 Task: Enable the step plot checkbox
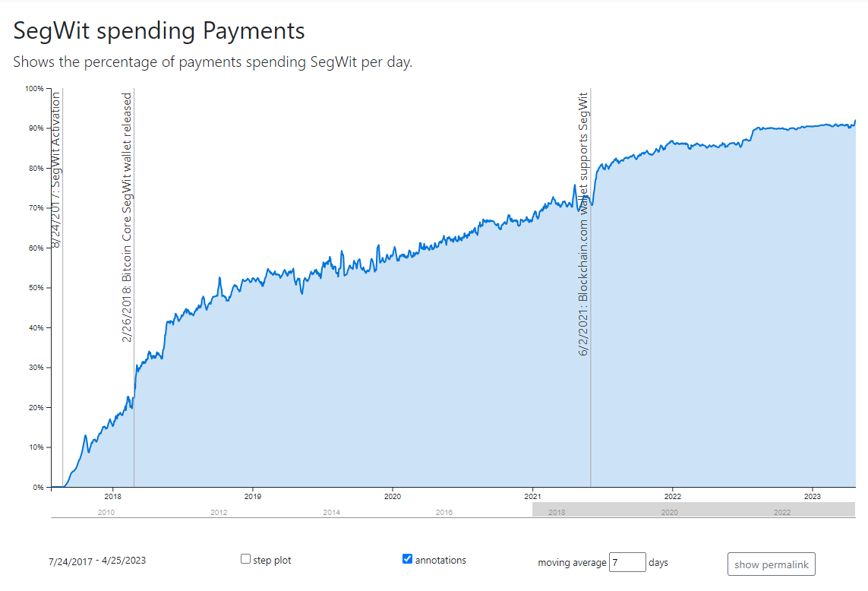[245, 559]
